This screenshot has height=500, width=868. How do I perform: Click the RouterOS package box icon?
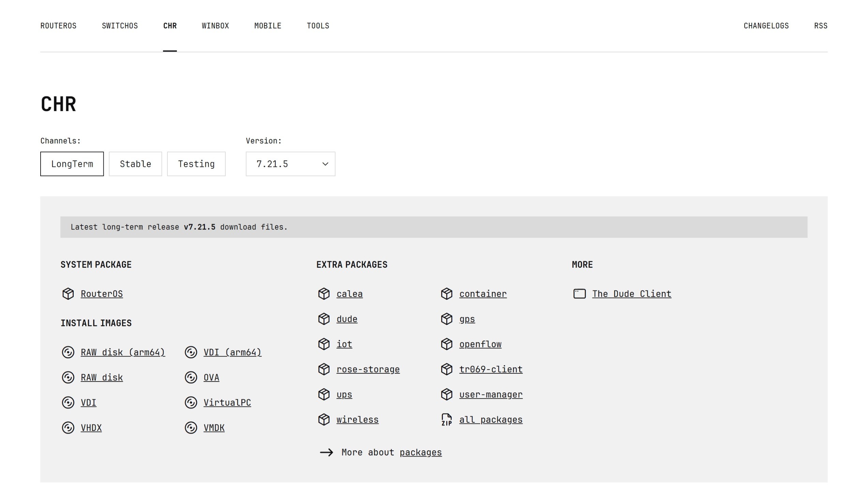coord(68,294)
